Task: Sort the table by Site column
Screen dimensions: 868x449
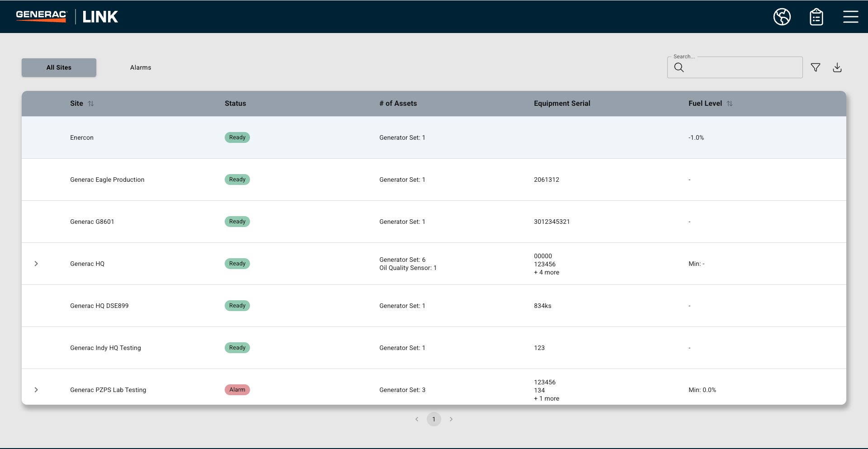Action: click(x=91, y=104)
